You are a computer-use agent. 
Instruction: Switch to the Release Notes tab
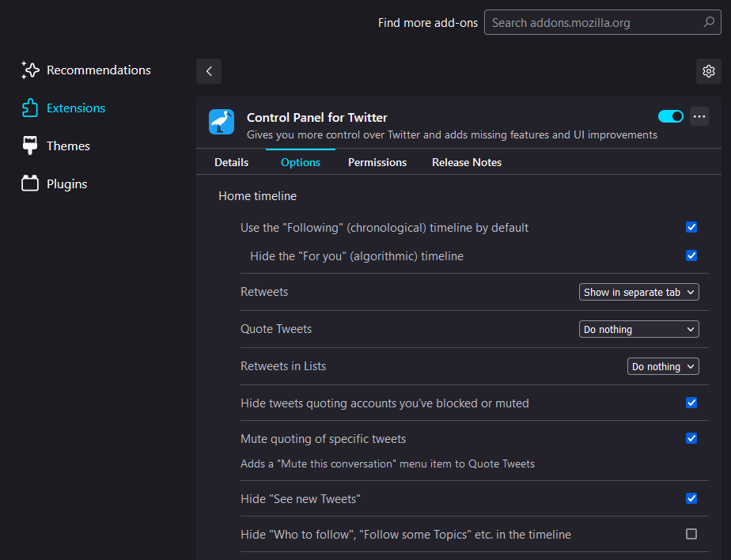(467, 162)
